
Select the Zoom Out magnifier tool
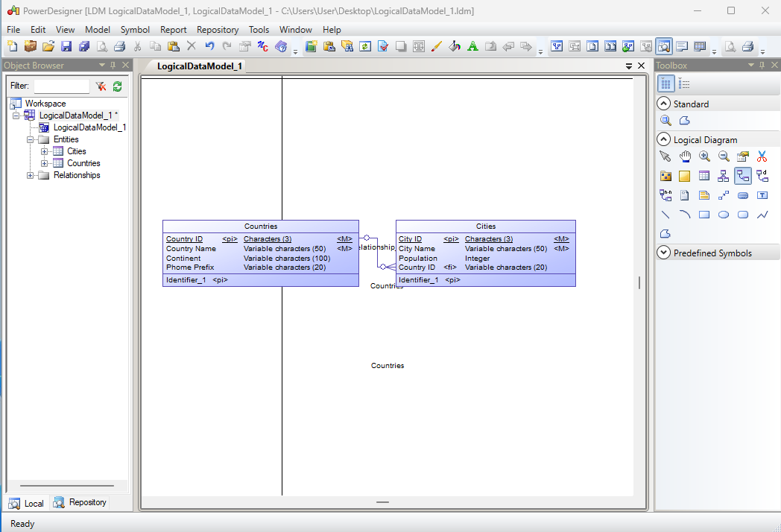pos(724,156)
